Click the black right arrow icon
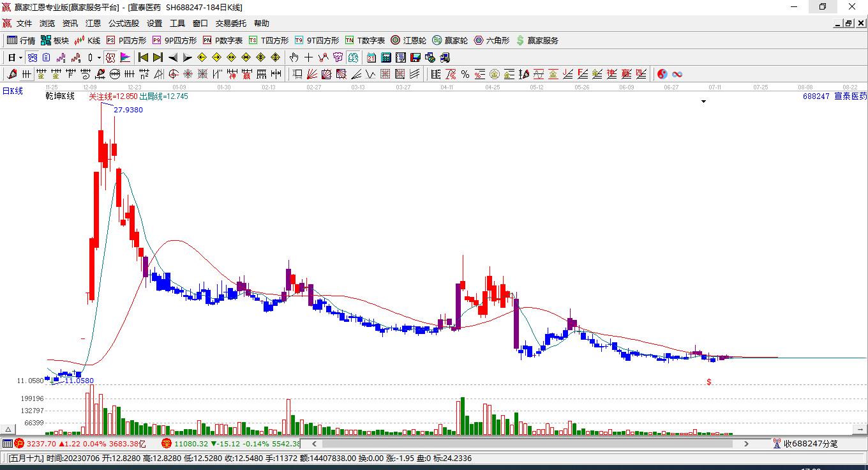This screenshot has width=868, height=470. (x=187, y=57)
